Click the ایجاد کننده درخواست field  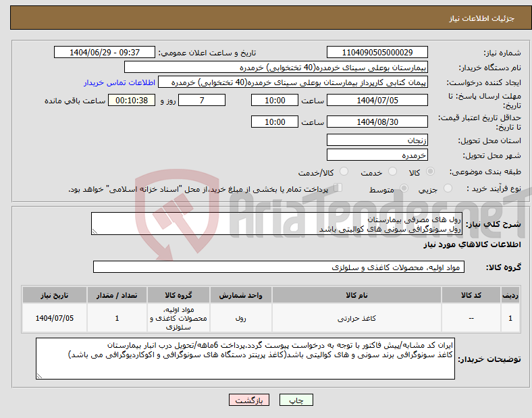(293, 82)
